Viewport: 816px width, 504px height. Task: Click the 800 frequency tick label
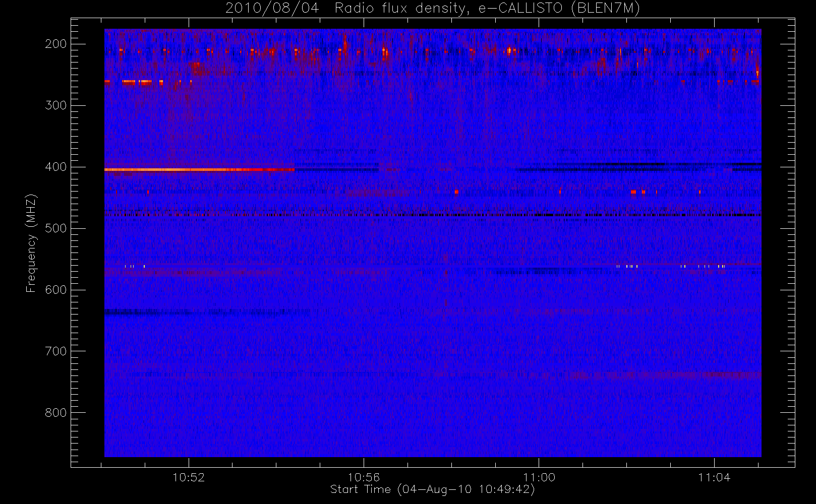click(56, 413)
